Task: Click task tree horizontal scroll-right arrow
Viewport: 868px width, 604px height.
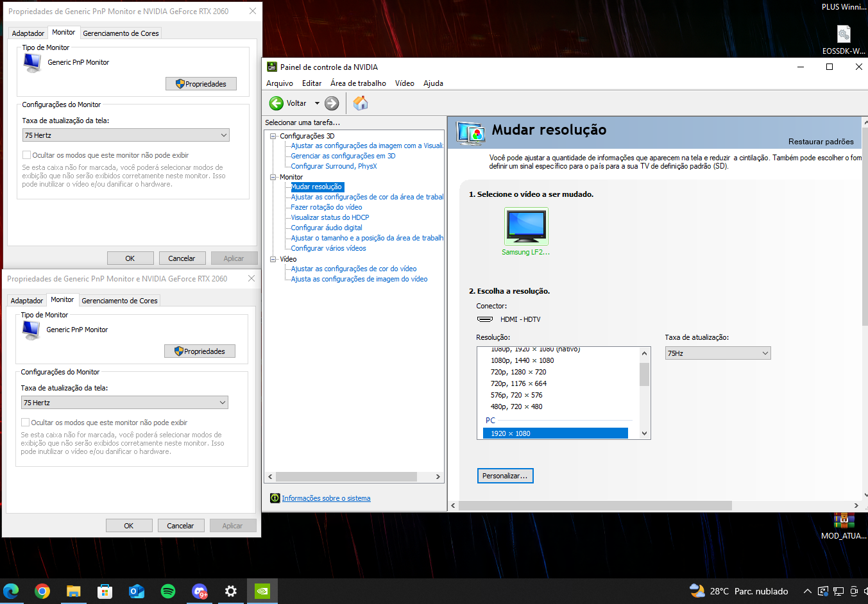Action: coord(438,477)
